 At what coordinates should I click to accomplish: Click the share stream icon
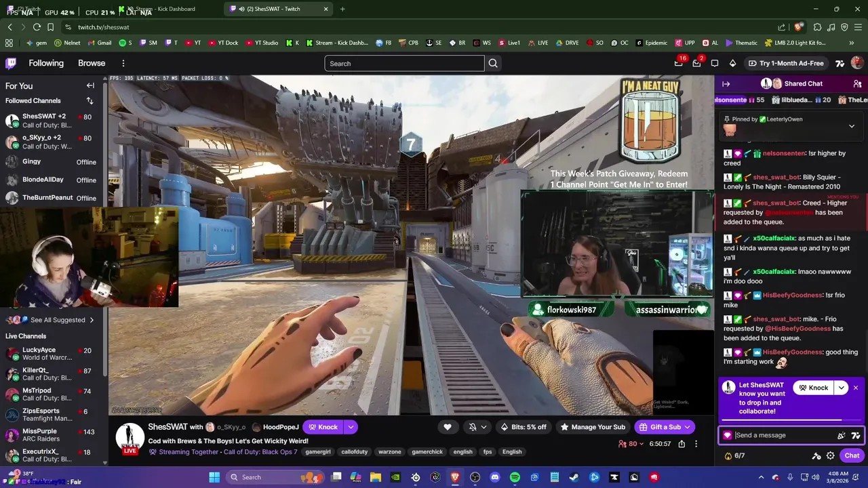point(682,444)
